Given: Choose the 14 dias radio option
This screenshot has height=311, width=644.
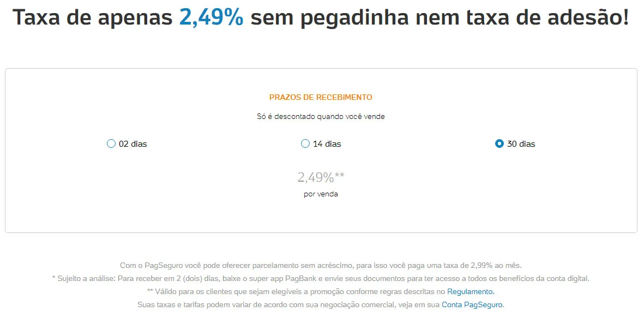Looking at the screenshot, I should point(305,144).
